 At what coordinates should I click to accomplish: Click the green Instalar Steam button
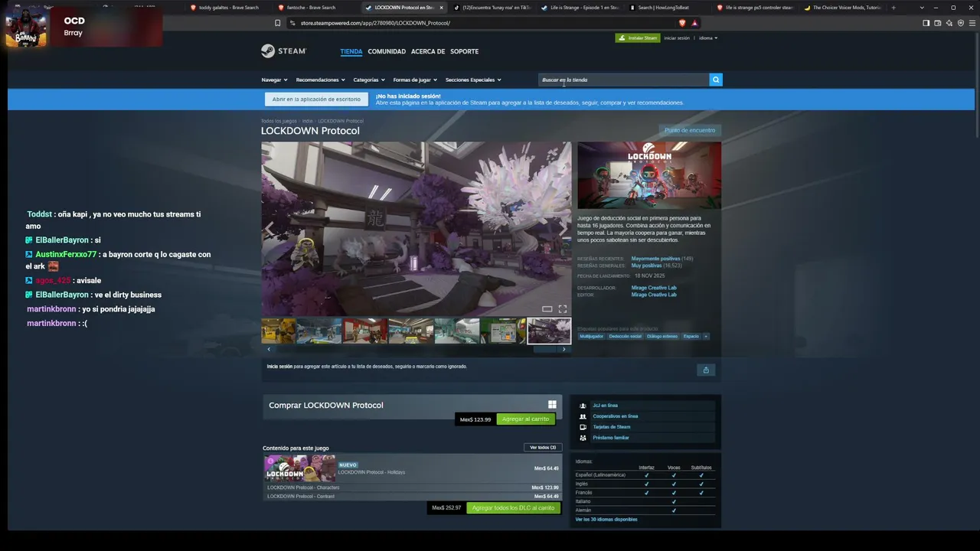pyautogui.click(x=637, y=38)
